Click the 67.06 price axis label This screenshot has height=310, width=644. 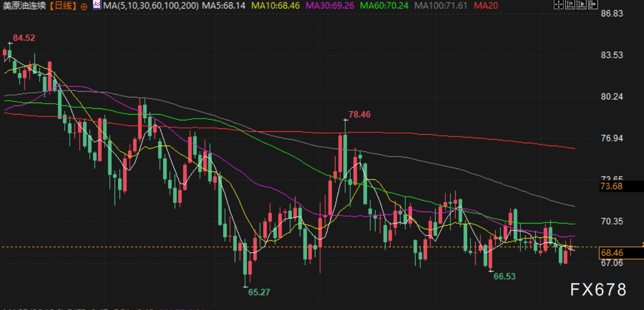pos(613,262)
